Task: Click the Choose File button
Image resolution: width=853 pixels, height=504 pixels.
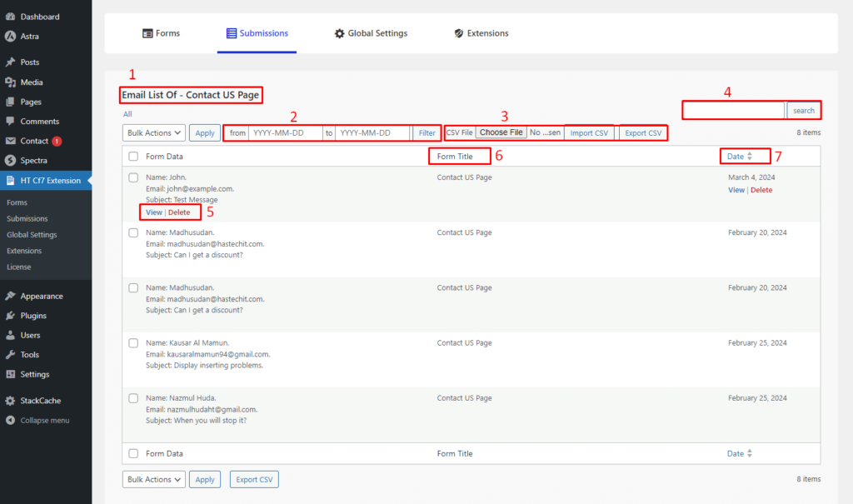Action: (x=501, y=132)
